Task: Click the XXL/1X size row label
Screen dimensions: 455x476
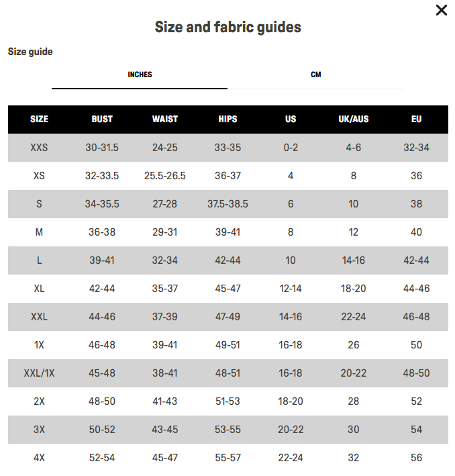Action: 39,373
